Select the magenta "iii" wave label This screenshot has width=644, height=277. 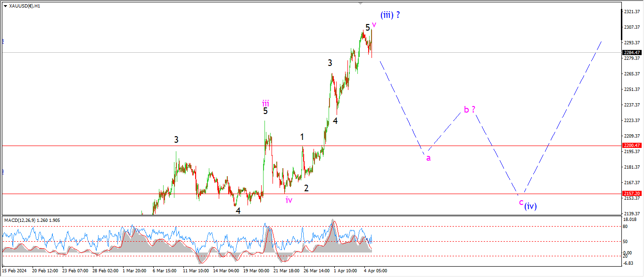266,103
